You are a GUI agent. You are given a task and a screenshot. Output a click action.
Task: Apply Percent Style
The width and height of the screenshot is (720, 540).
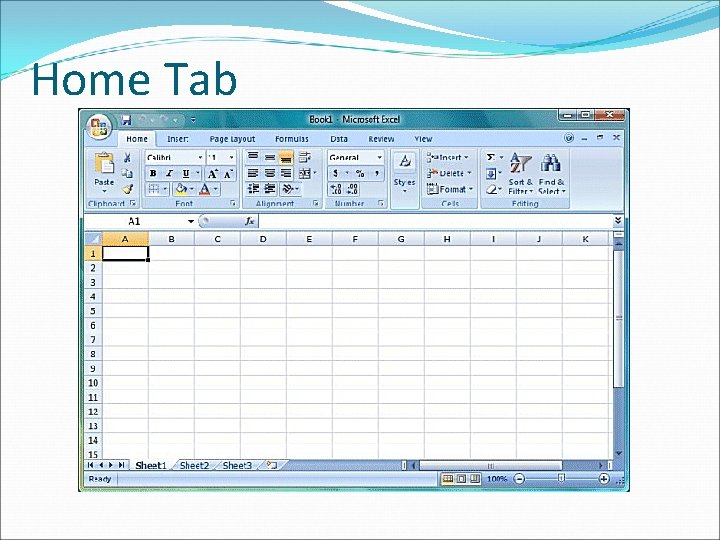click(x=360, y=173)
